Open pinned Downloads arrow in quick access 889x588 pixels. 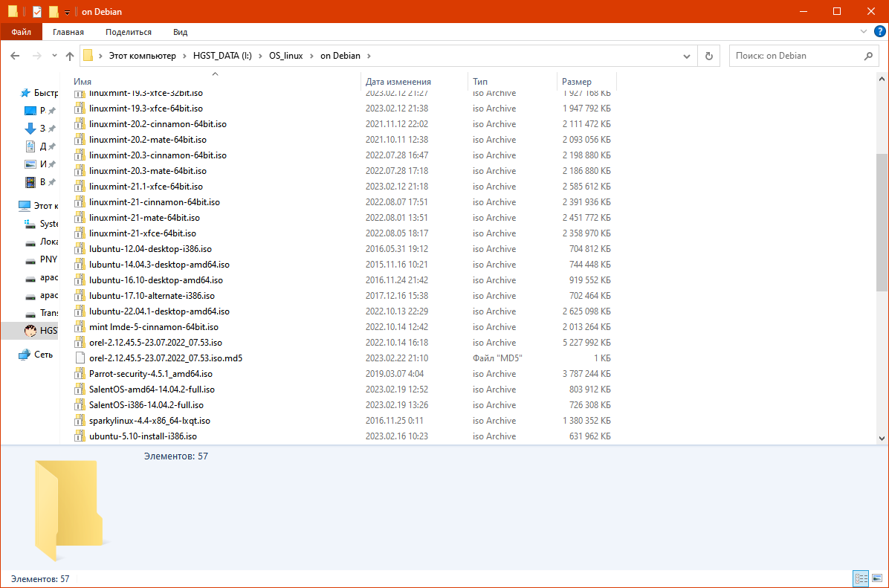(x=39, y=129)
